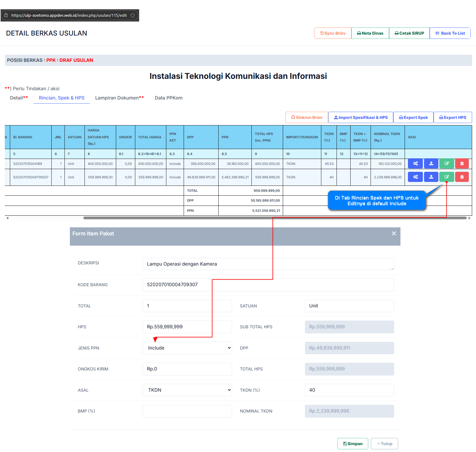Click the red trash icon in first row
Viewport: 476px width, 452px height.
pyautogui.click(x=462, y=163)
